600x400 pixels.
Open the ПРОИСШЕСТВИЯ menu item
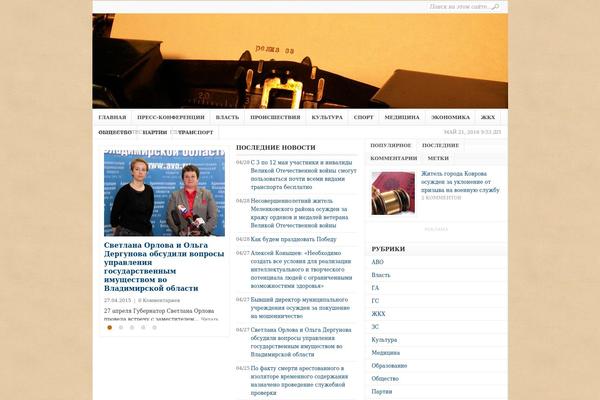point(275,117)
